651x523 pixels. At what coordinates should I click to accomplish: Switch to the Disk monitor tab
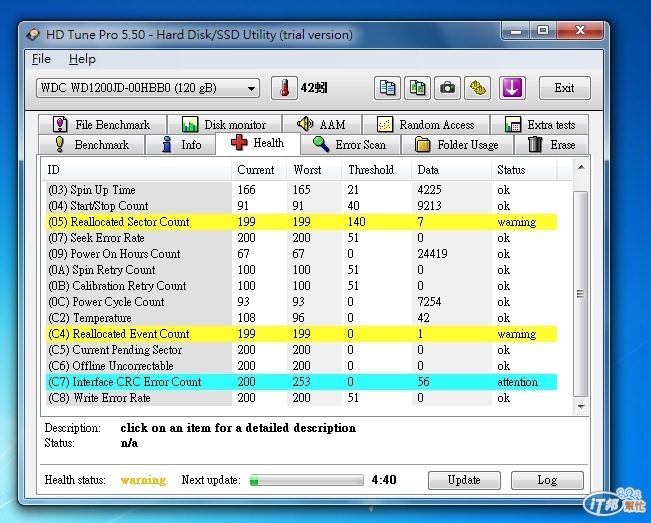click(x=225, y=124)
